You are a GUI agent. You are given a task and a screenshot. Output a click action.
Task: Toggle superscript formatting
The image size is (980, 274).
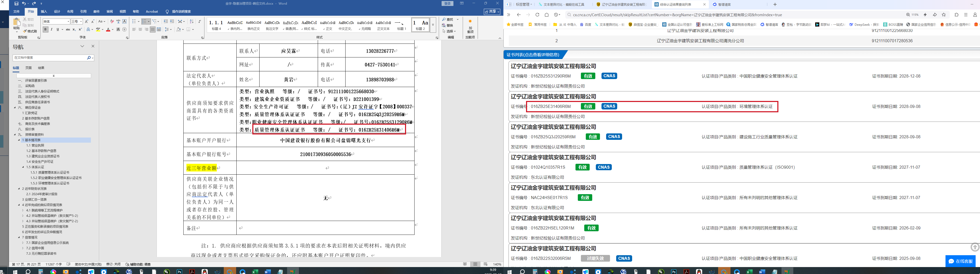80,29
